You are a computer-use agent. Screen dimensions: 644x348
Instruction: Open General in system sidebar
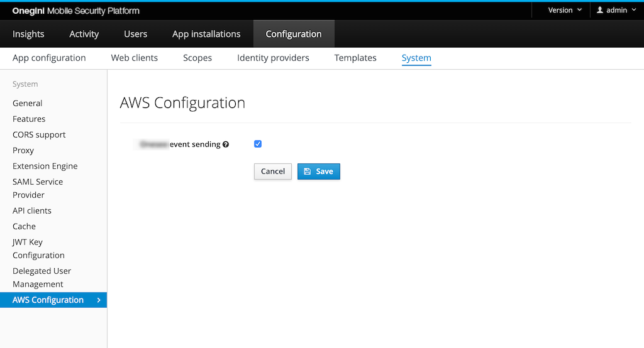[28, 104]
